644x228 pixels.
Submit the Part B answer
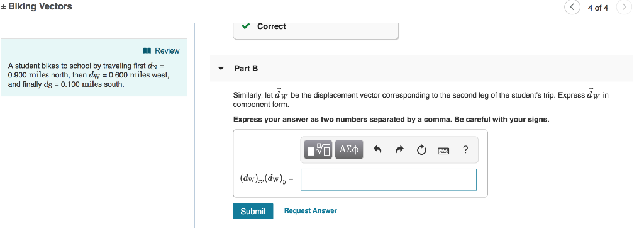(x=253, y=211)
